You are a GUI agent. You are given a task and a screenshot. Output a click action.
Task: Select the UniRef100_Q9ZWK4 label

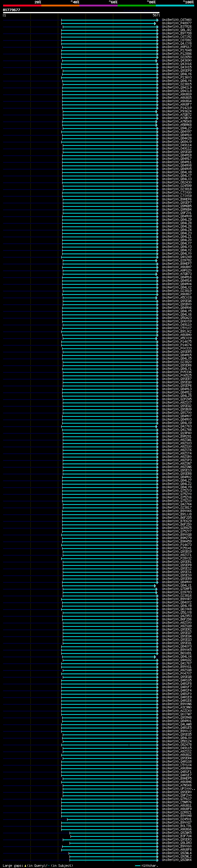coord(176,860)
